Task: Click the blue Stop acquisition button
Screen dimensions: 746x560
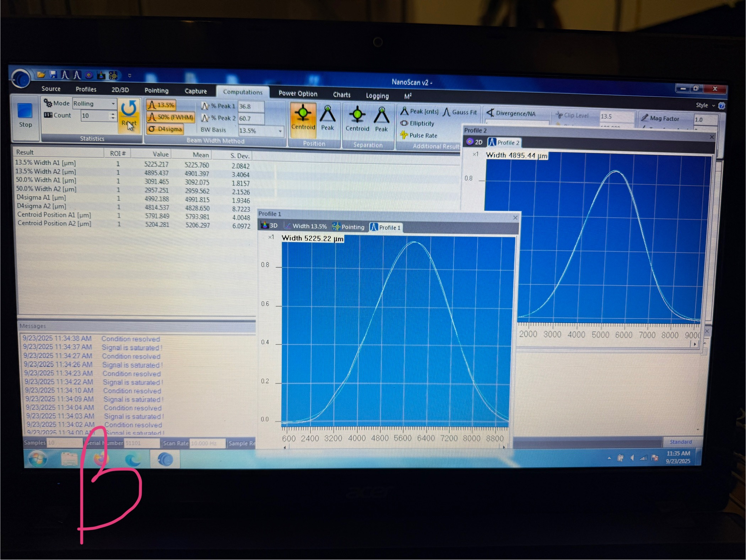Action: (x=25, y=111)
